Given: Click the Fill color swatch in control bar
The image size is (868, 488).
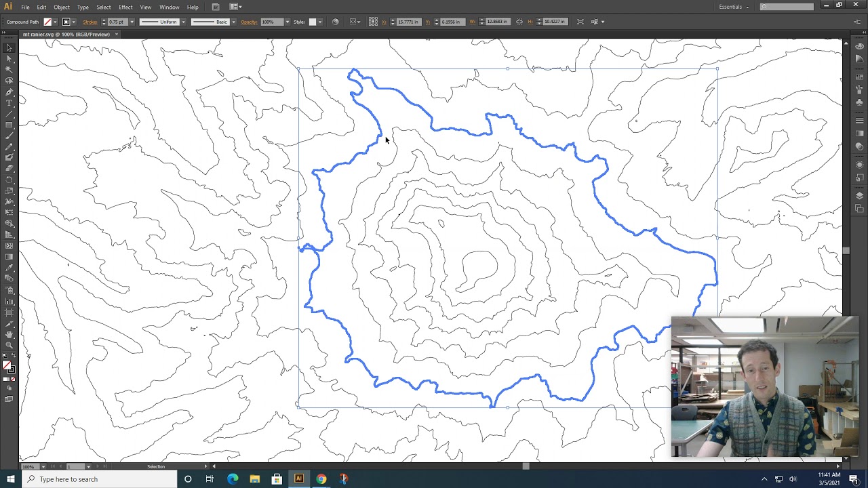Looking at the screenshot, I should [47, 22].
